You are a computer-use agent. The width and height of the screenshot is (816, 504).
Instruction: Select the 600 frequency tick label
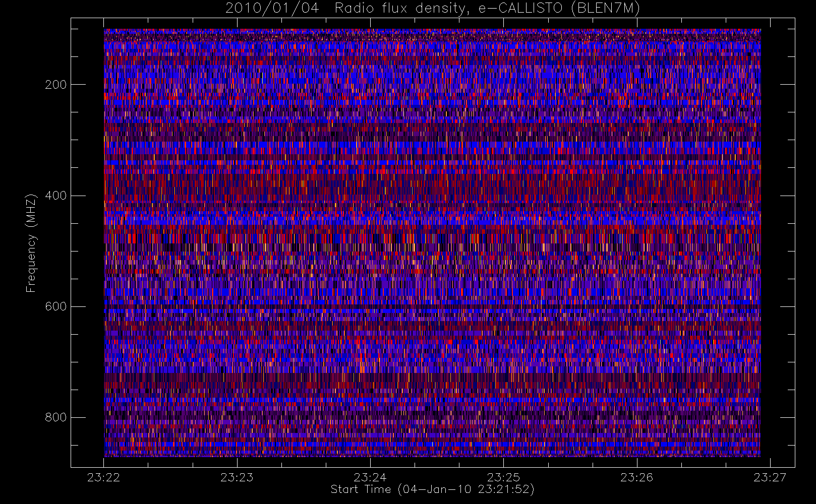(x=55, y=306)
